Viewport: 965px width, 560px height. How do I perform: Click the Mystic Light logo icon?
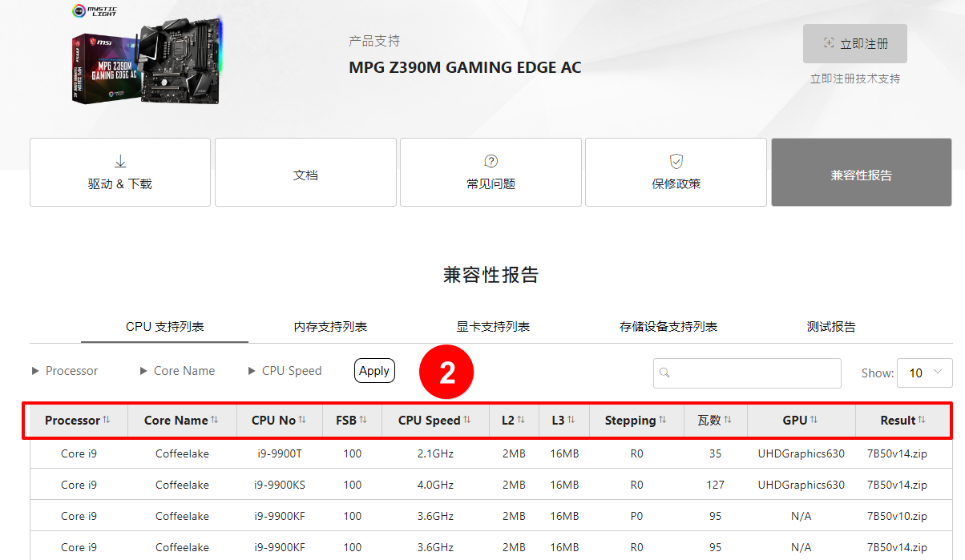point(78,11)
